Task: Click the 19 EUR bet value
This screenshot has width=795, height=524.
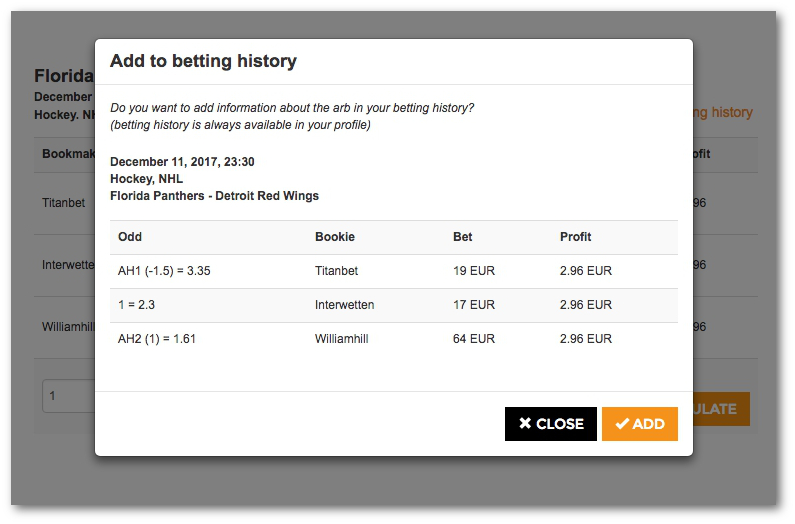Action: click(474, 271)
